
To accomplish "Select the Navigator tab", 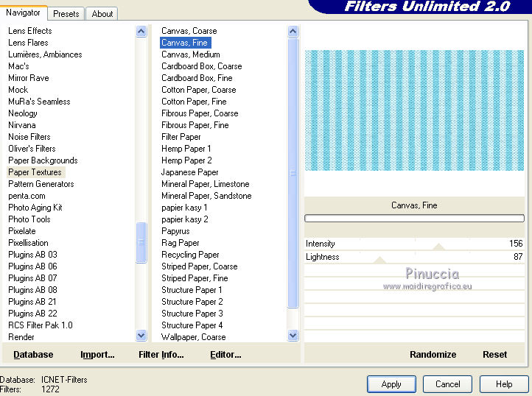I will (x=23, y=13).
